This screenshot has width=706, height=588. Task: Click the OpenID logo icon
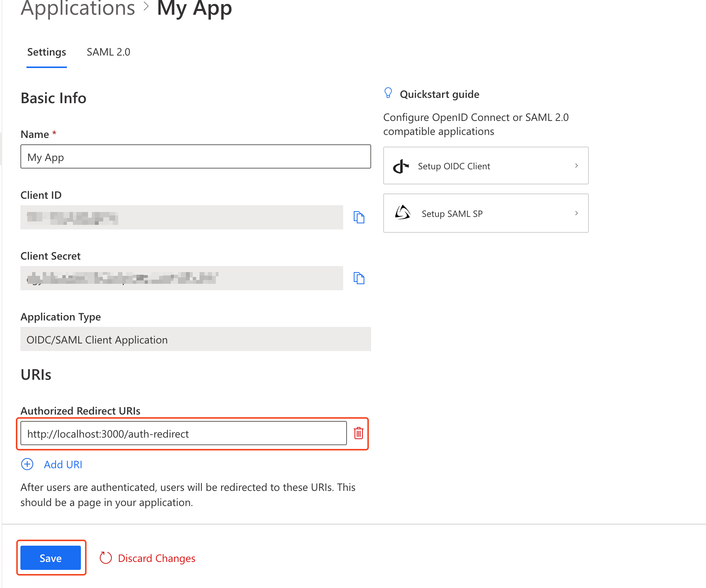coord(401,166)
